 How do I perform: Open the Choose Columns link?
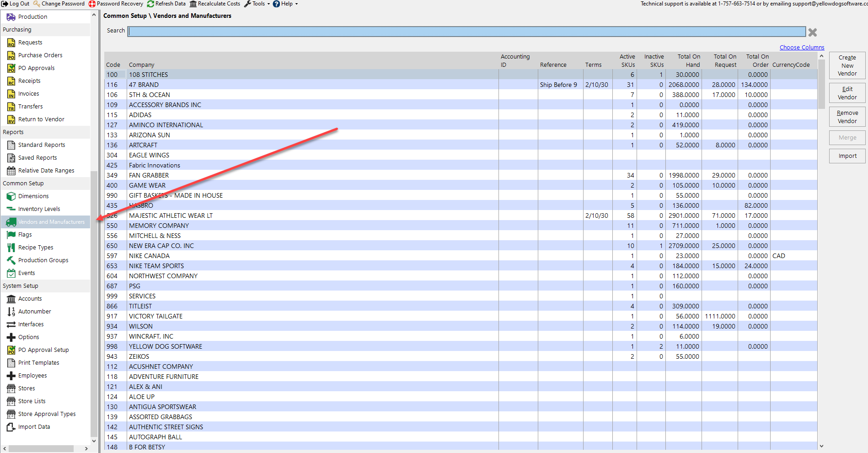coord(802,47)
